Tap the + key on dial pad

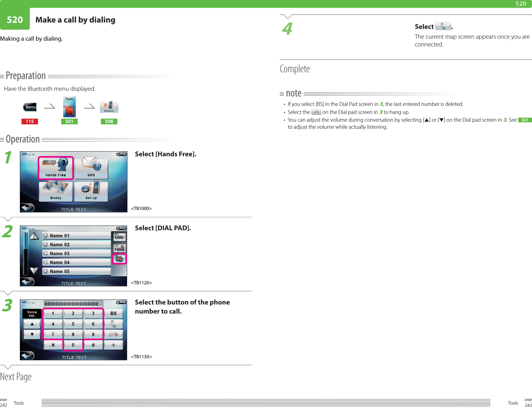tap(114, 345)
